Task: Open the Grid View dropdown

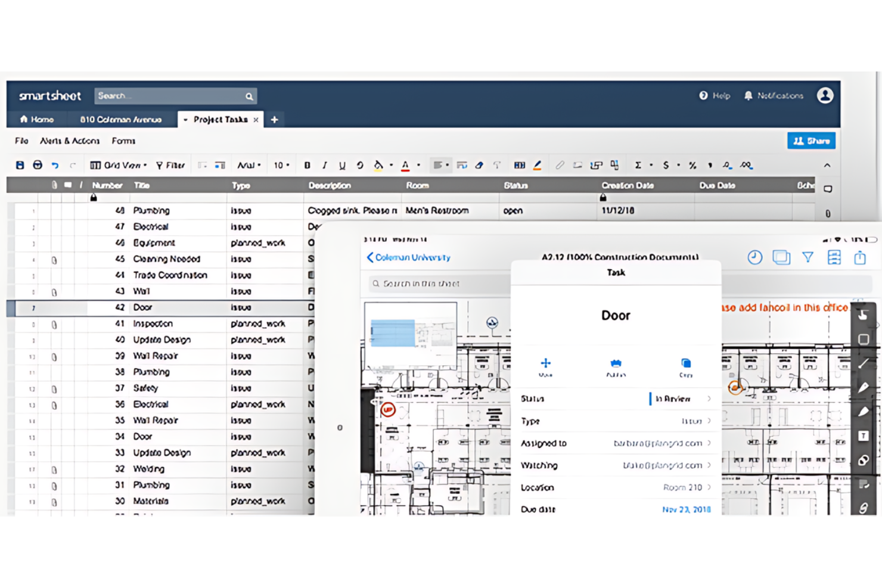Action: pyautogui.click(x=118, y=166)
